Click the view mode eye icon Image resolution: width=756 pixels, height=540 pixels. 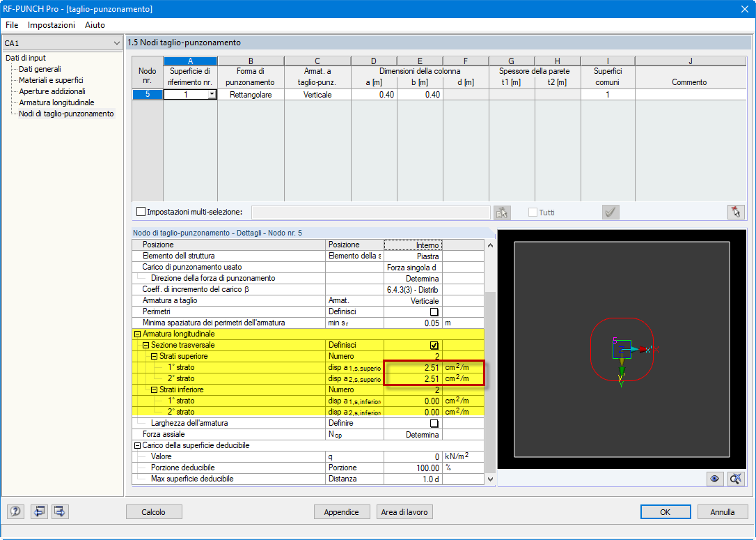pyautogui.click(x=714, y=479)
